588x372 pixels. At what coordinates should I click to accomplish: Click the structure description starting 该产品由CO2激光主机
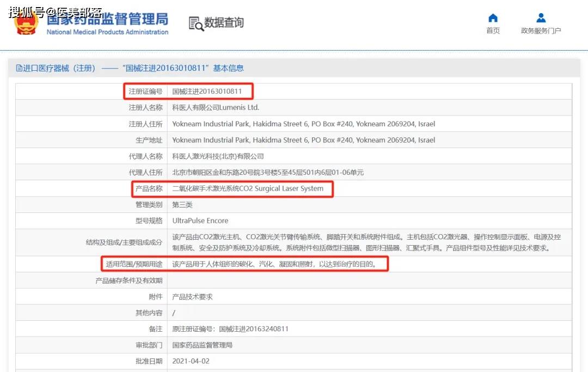click(x=366, y=242)
